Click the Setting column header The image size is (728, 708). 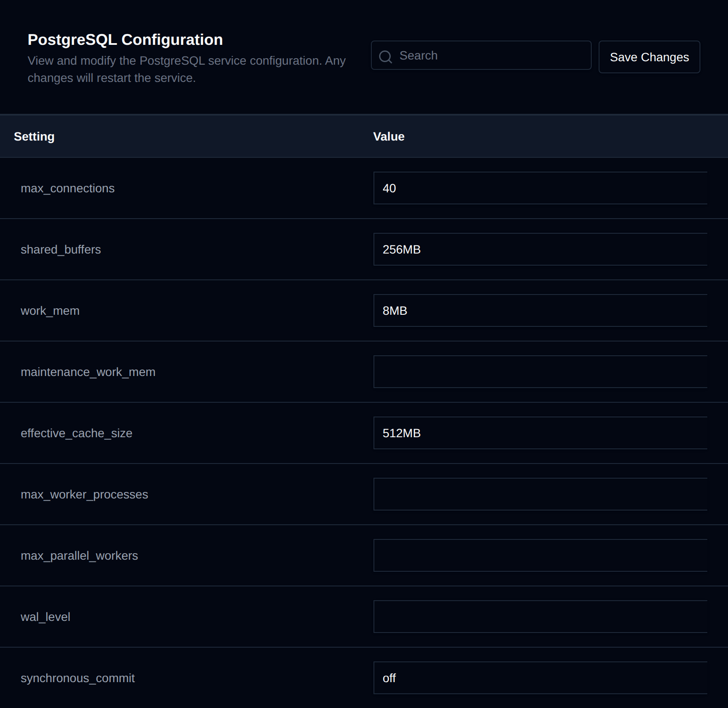pyautogui.click(x=34, y=136)
